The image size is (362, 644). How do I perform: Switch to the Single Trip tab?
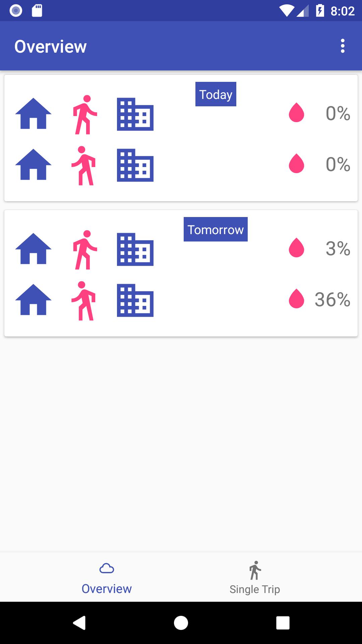tap(255, 577)
